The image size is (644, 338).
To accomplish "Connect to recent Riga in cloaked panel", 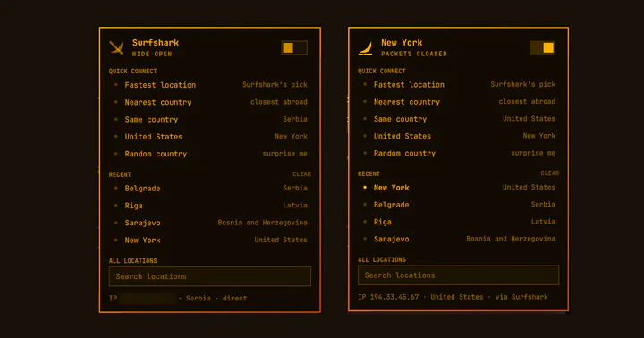I will pos(458,222).
